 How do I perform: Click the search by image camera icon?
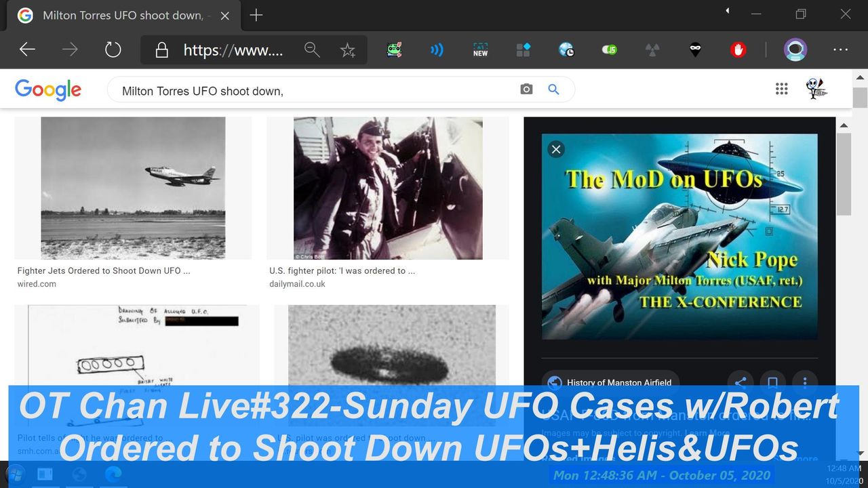[x=526, y=89]
